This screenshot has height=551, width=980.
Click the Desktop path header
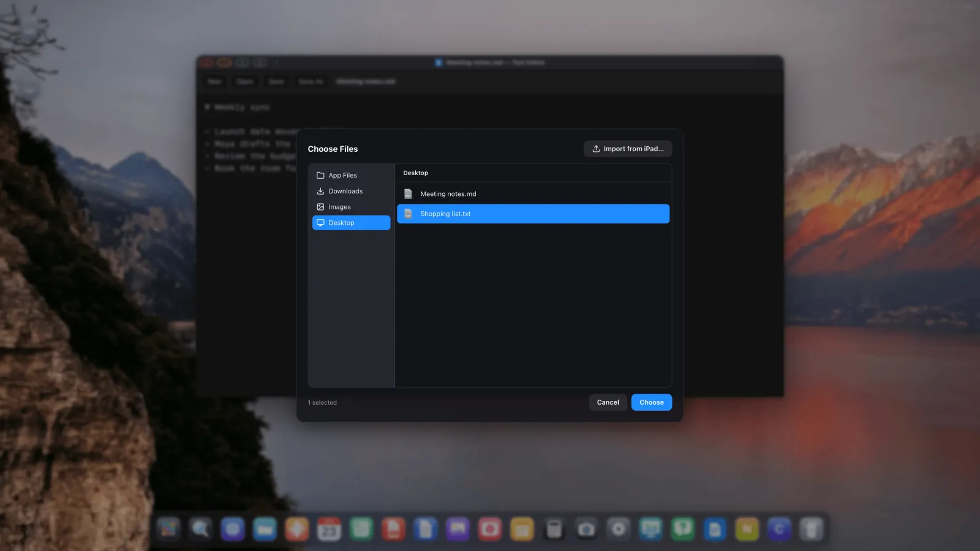coord(415,173)
